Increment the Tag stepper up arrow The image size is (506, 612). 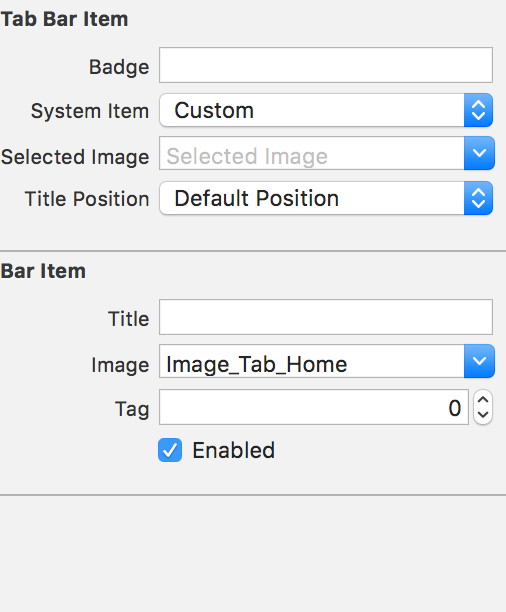coord(483,400)
